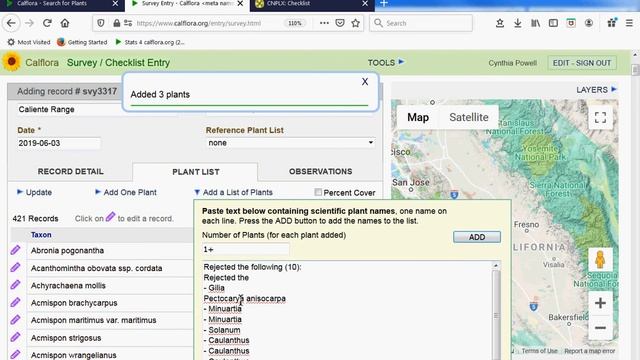Open Stats 4 calflora.org bookmark
The width and height of the screenshot is (640, 360).
coord(150,42)
